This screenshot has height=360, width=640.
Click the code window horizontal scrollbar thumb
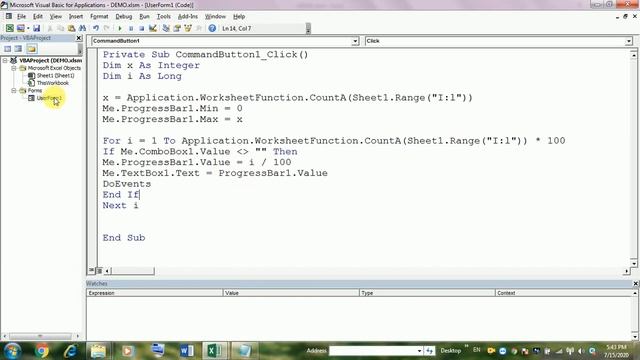(x=133, y=271)
